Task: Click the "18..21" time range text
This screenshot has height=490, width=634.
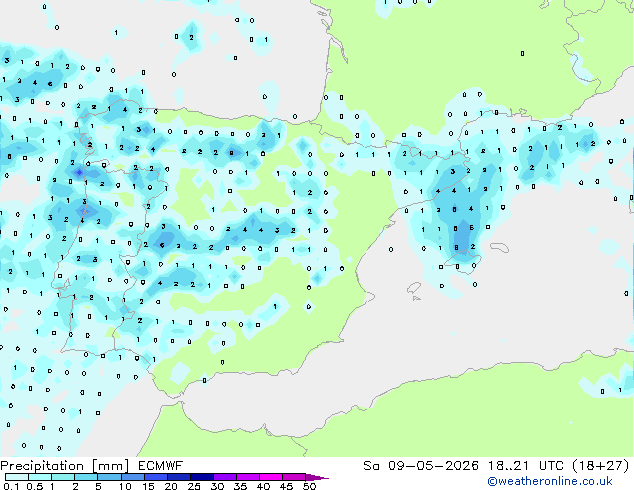Action: click(508, 466)
